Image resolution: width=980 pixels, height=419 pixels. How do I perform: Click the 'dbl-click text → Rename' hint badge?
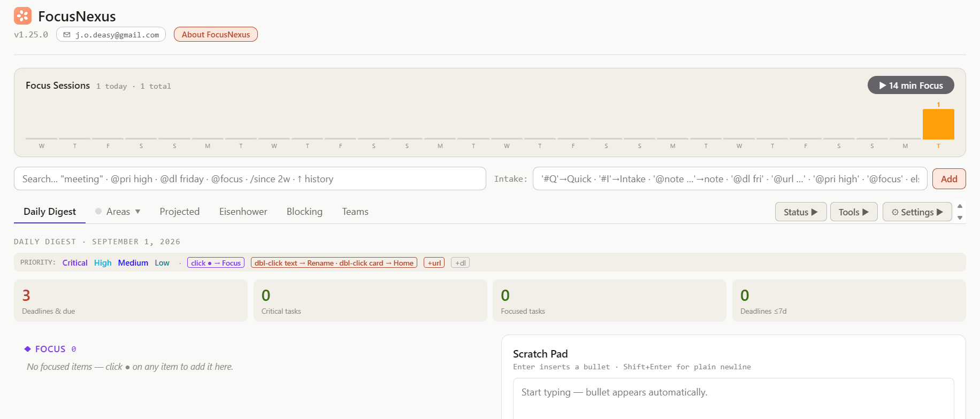(x=334, y=262)
